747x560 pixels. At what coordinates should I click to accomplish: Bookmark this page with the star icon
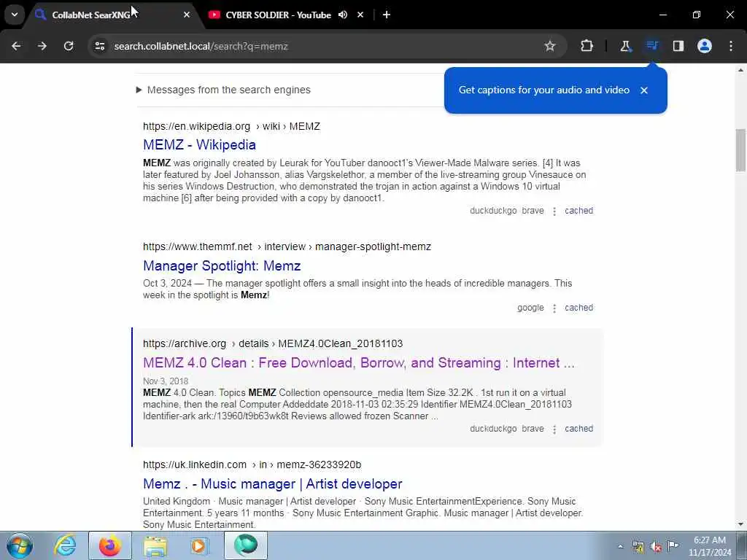pyautogui.click(x=550, y=46)
